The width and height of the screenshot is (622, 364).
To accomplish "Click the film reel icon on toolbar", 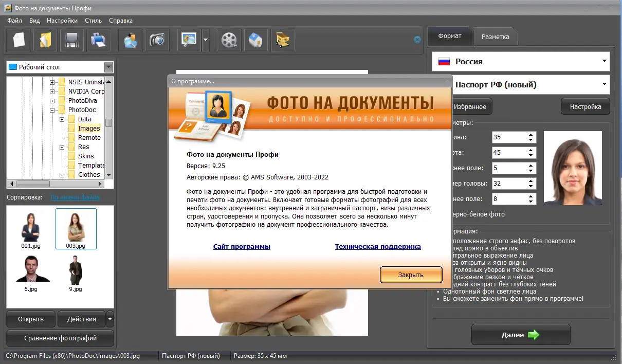I will 229,40.
